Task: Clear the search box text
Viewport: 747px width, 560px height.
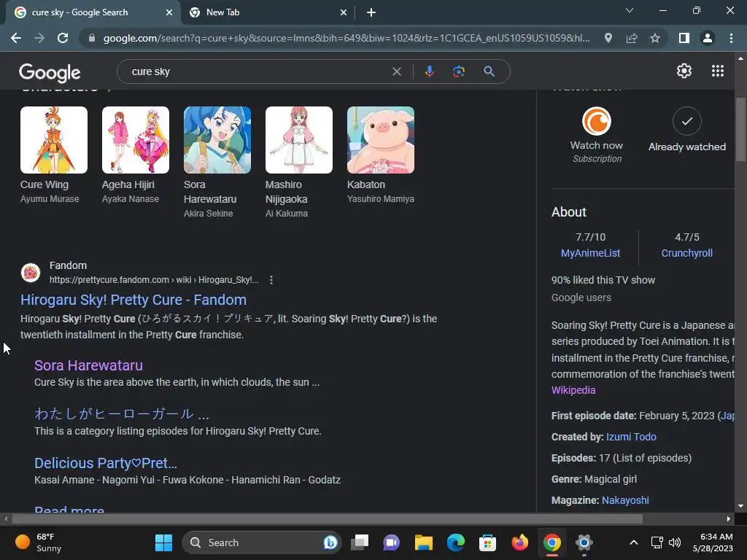Action: (396, 71)
